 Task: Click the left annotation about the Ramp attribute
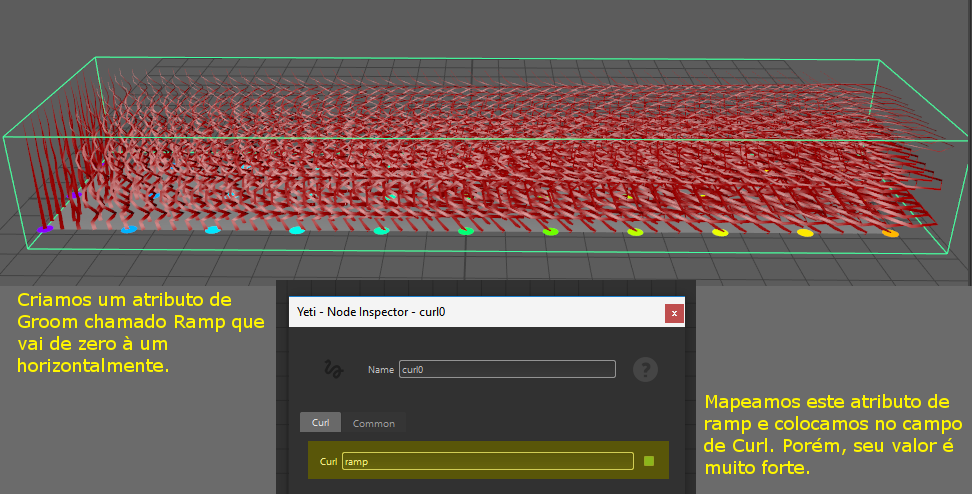click(x=140, y=333)
